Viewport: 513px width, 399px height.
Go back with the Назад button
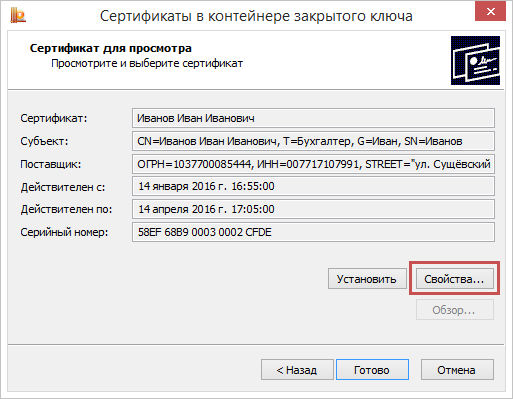pos(297,369)
